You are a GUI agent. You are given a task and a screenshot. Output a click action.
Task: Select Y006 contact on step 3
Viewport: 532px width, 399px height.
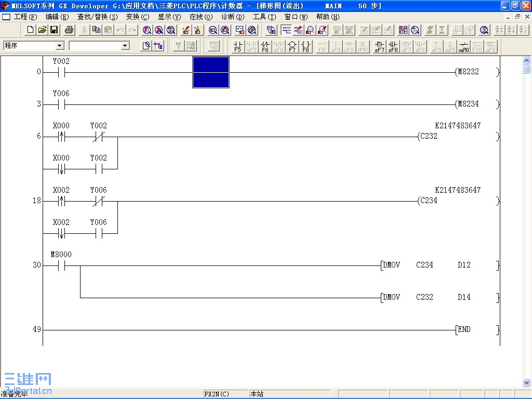point(61,100)
